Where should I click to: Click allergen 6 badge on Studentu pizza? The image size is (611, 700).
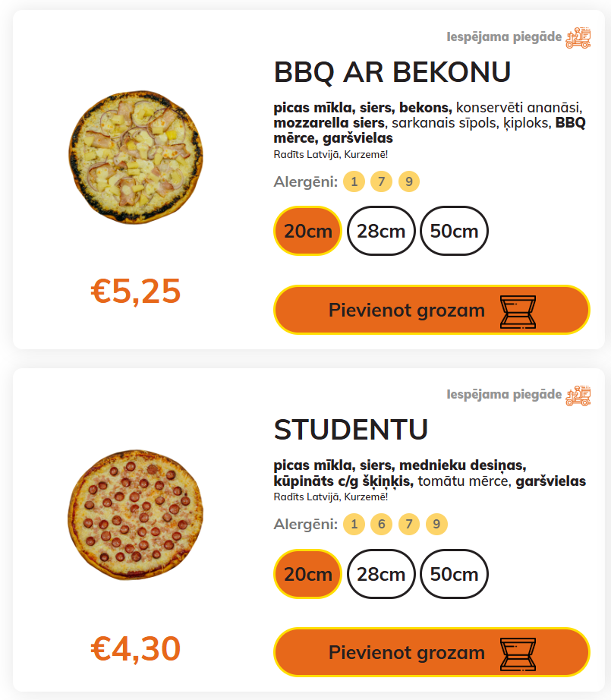[x=382, y=524]
